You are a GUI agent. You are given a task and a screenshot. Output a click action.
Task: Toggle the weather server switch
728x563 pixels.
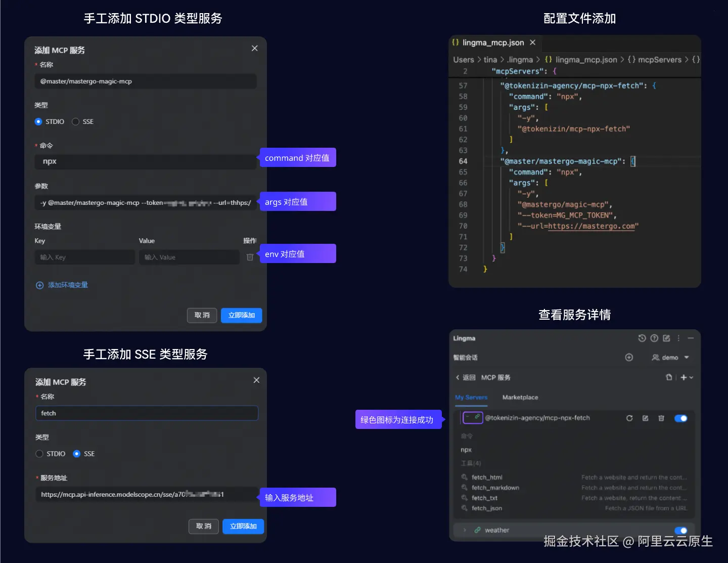[x=680, y=530]
